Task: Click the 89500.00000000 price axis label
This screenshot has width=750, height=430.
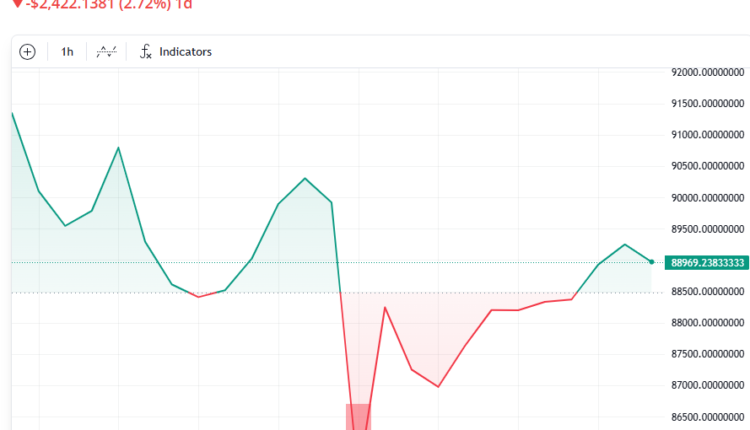Action: (x=708, y=229)
